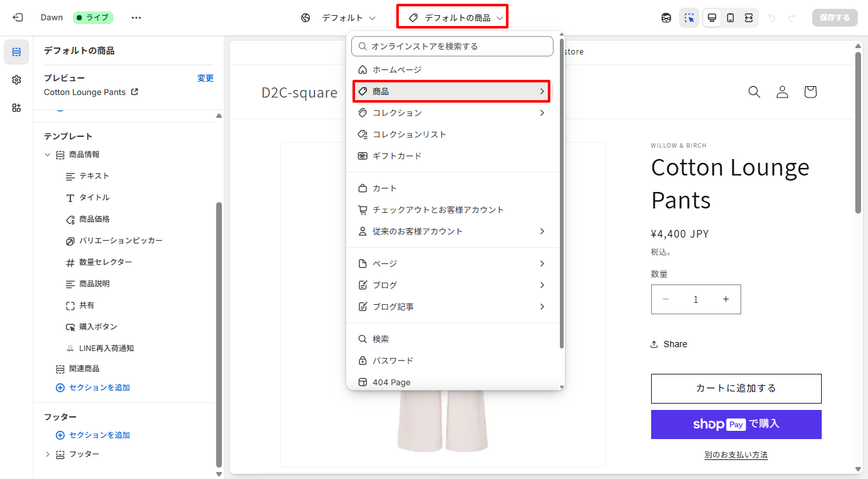Select 検索 template item
868x479 pixels.
(x=452, y=339)
